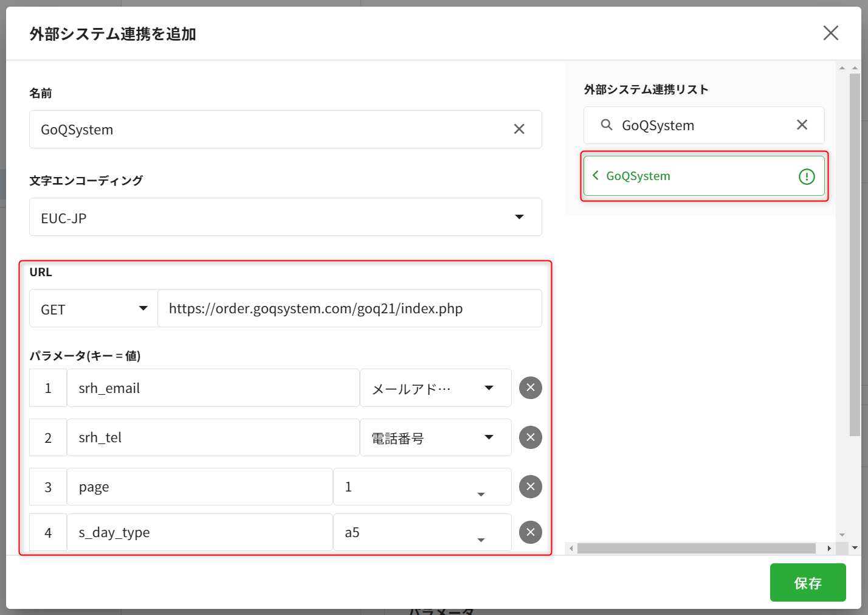Clear the integration list search text
This screenshot has width=868, height=615.
(x=802, y=125)
